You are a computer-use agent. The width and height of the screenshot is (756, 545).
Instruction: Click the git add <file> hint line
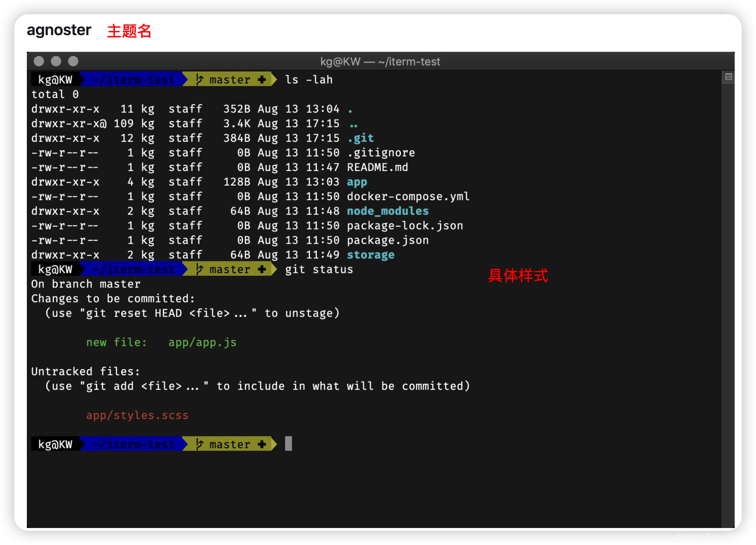(258, 386)
